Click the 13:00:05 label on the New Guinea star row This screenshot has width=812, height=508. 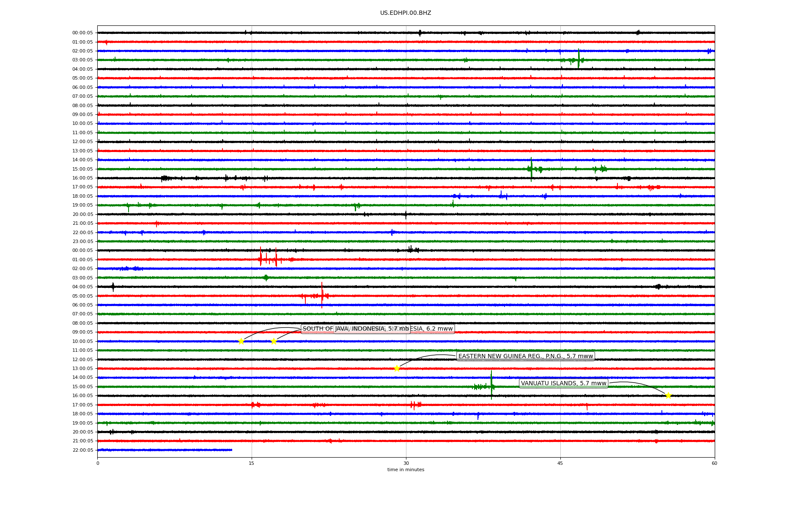click(x=82, y=369)
